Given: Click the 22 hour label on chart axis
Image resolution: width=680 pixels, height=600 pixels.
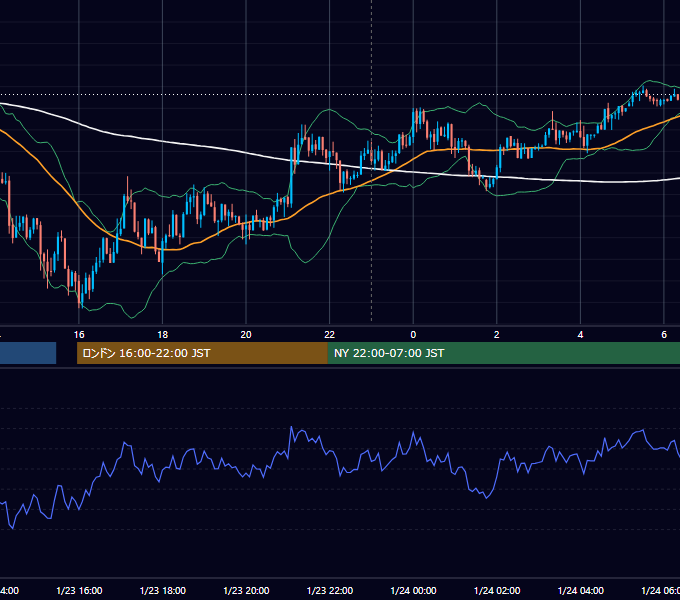Looking at the screenshot, I should [330, 335].
